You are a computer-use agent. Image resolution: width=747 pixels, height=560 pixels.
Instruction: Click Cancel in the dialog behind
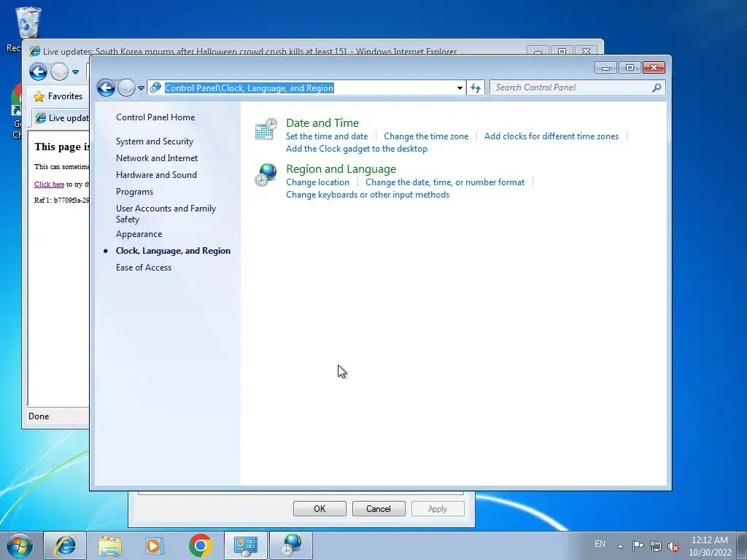tap(379, 508)
